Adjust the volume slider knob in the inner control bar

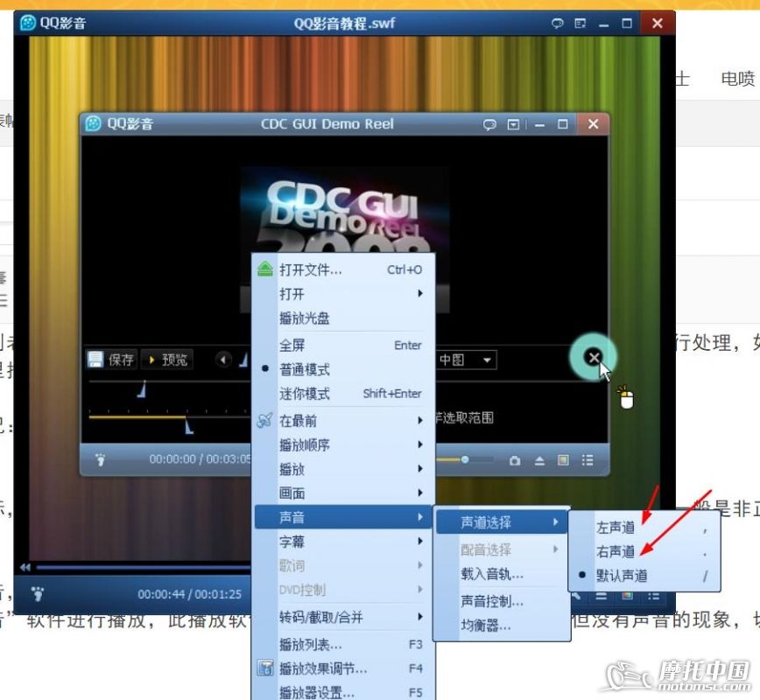[x=465, y=459]
